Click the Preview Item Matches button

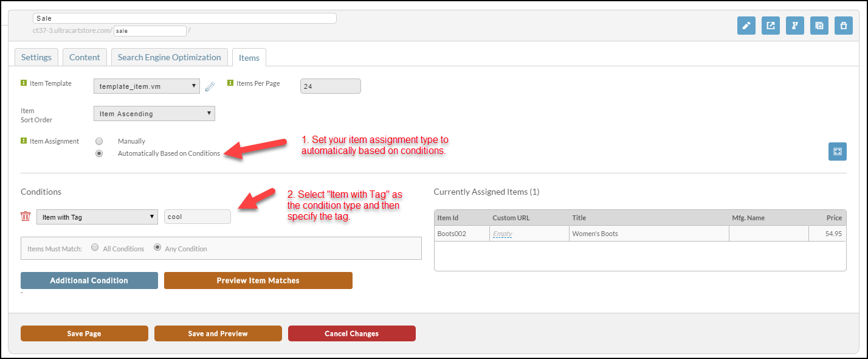click(258, 281)
